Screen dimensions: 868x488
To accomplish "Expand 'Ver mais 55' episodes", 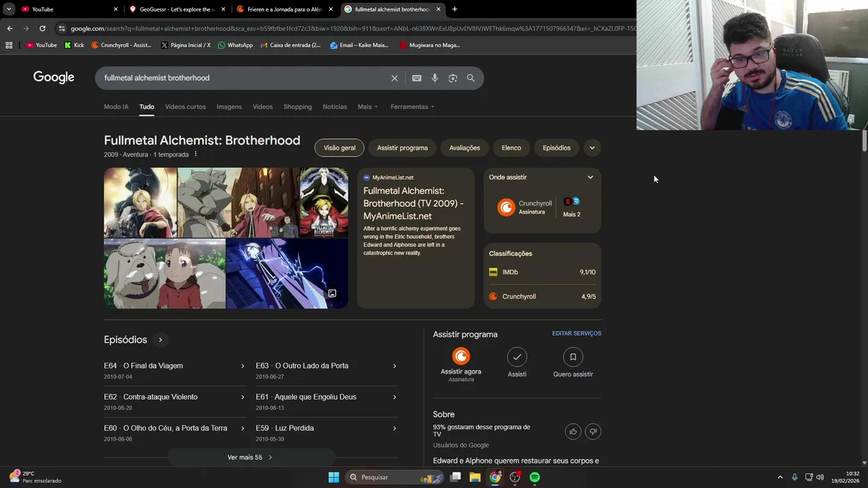I will coord(250,457).
